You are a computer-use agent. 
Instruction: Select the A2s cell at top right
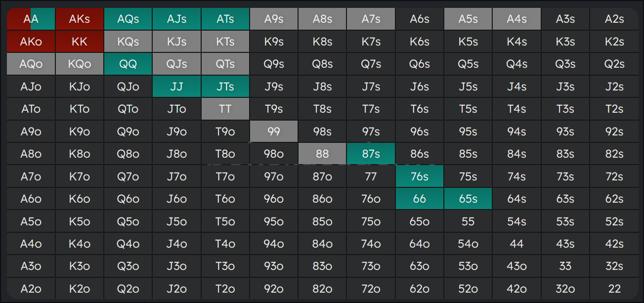pos(614,19)
